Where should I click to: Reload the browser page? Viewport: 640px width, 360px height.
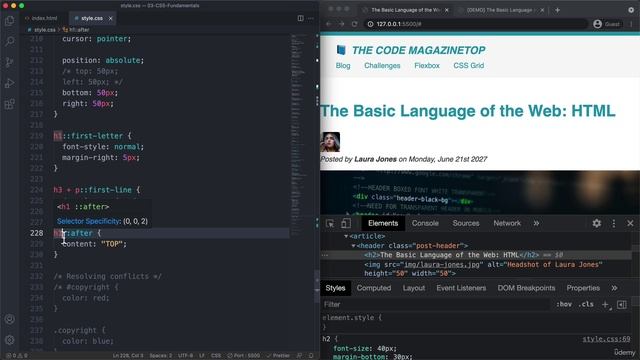pos(355,24)
